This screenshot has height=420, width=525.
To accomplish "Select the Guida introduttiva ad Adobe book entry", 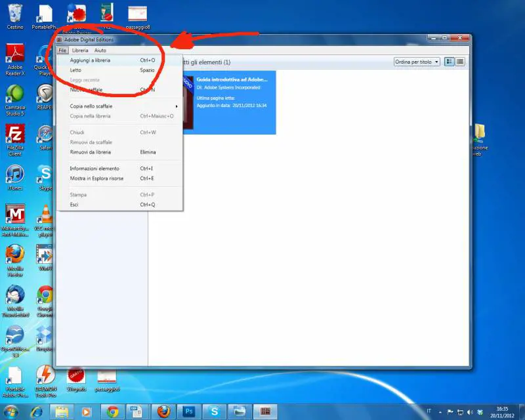I will (x=229, y=102).
